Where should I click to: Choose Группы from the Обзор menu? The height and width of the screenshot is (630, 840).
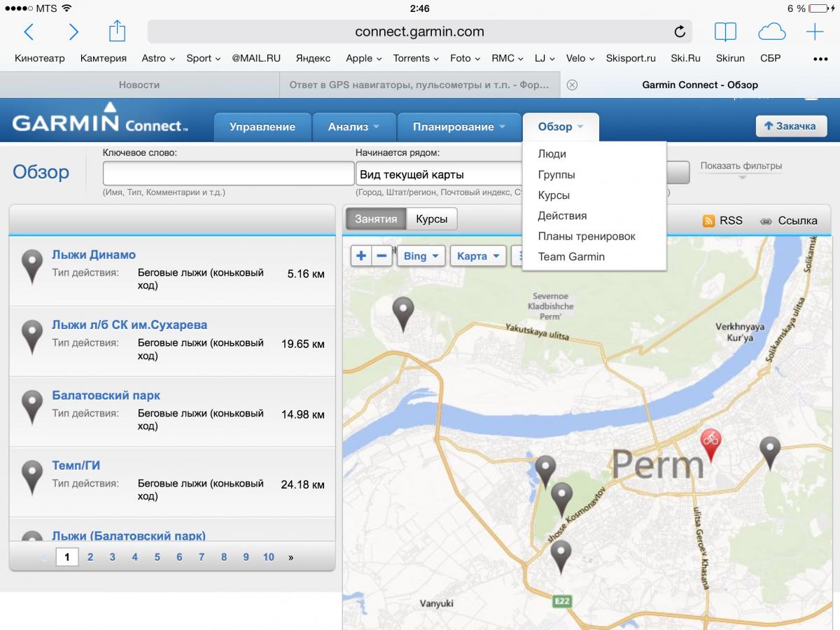556,174
